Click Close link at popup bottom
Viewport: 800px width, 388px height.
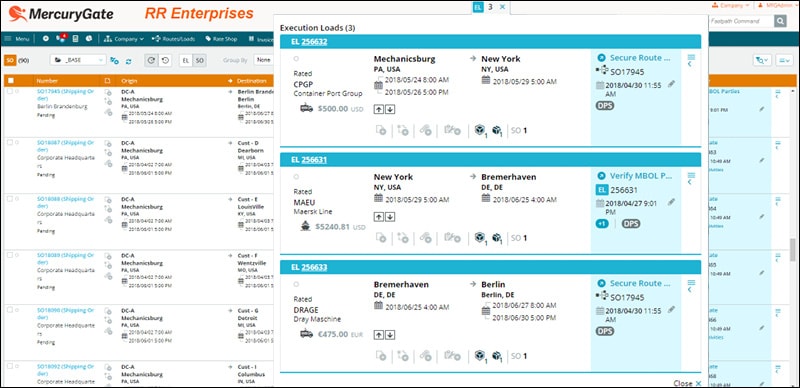(687, 383)
